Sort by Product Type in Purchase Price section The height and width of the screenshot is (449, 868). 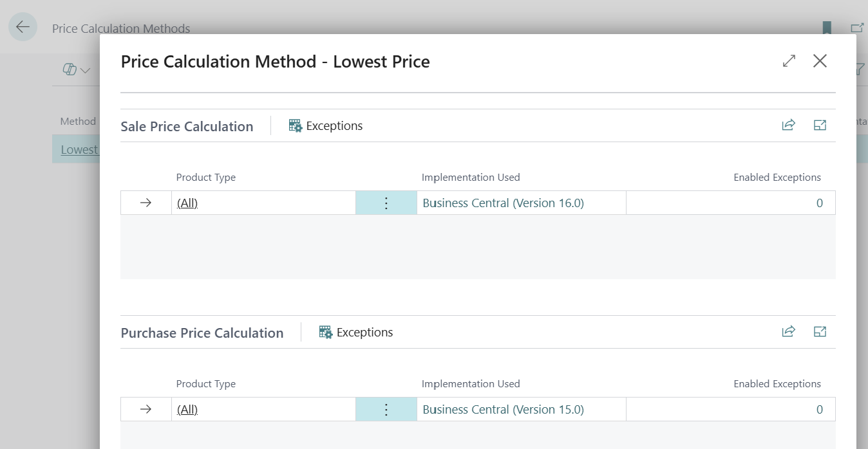coord(206,384)
